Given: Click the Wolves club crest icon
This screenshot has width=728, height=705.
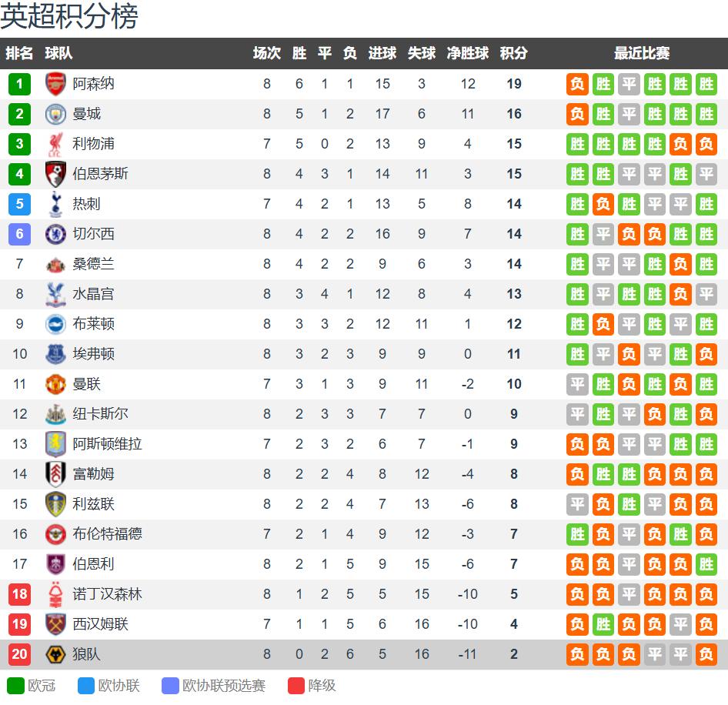Looking at the screenshot, I should tap(55, 654).
